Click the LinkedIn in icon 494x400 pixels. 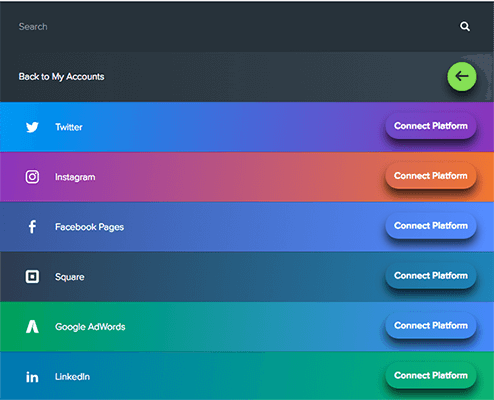(32, 377)
